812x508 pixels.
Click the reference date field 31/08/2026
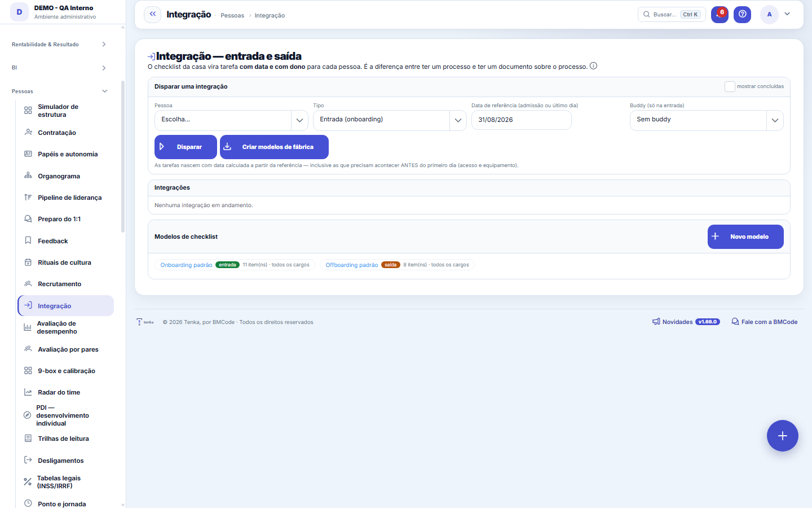pyautogui.click(x=522, y=120)
